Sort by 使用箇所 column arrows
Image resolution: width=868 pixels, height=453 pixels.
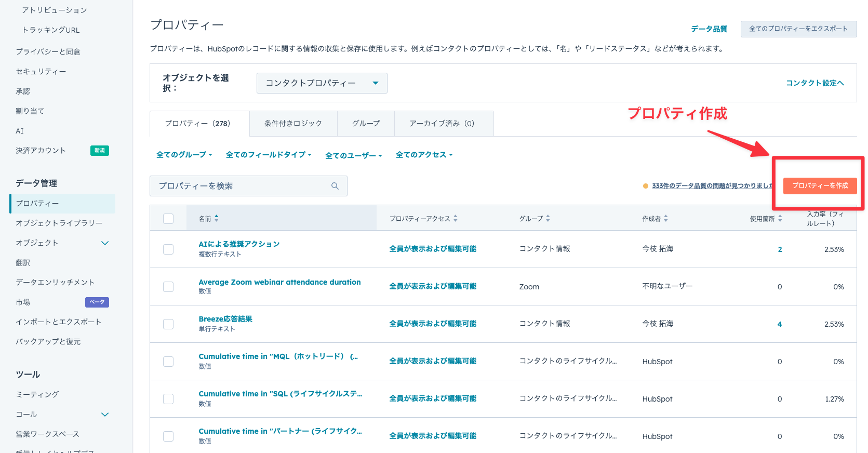[x=780, y=219]
